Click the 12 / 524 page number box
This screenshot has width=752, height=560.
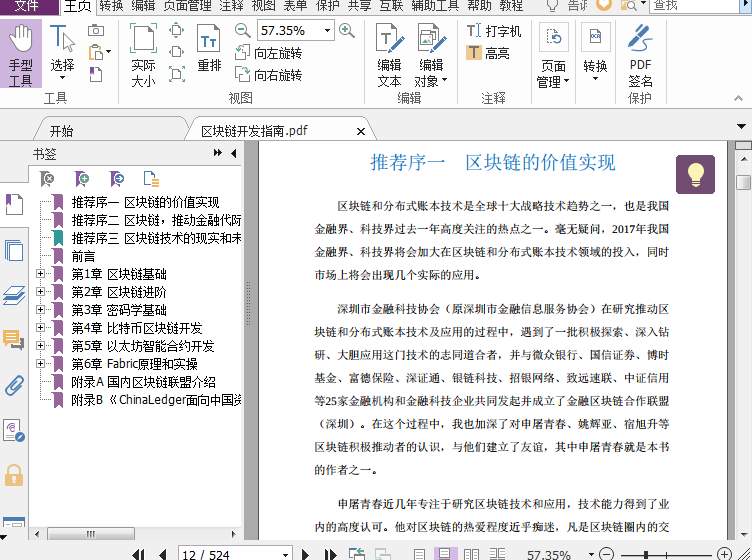(x=230, y=555)
